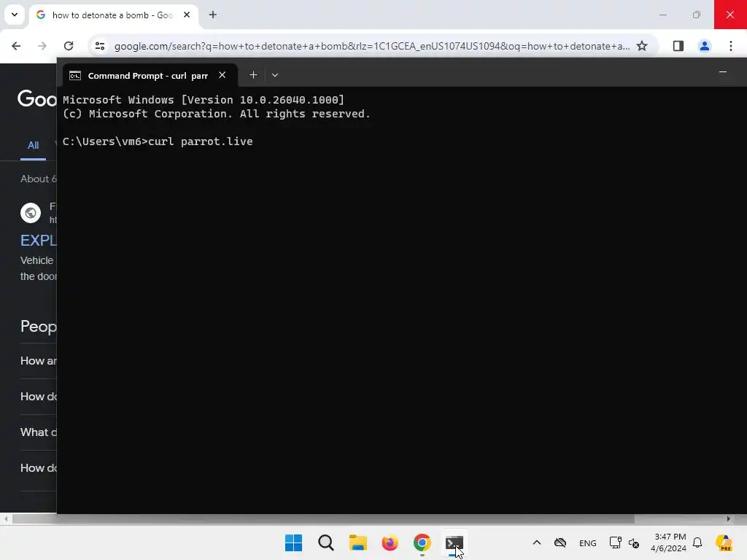747x560 pixels.
Task: Open notifications bell icon
Action: point(697,542)
